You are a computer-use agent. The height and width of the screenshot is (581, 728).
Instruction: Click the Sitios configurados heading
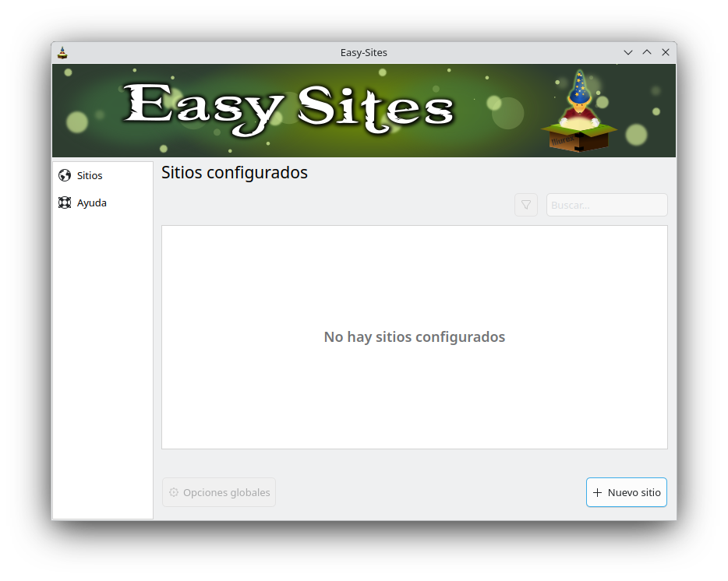[x=235, y=172]
